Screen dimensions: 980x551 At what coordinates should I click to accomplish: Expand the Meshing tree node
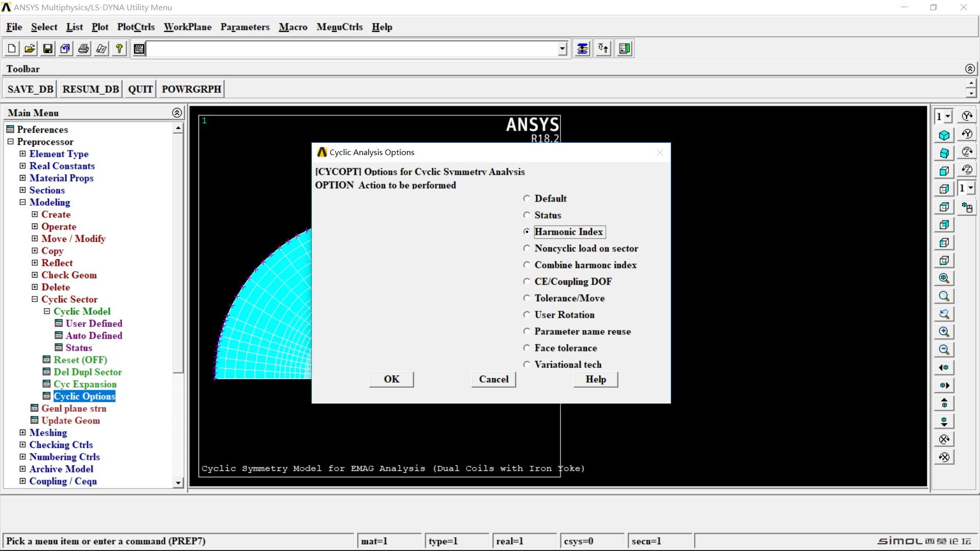(x=22, y=432)
